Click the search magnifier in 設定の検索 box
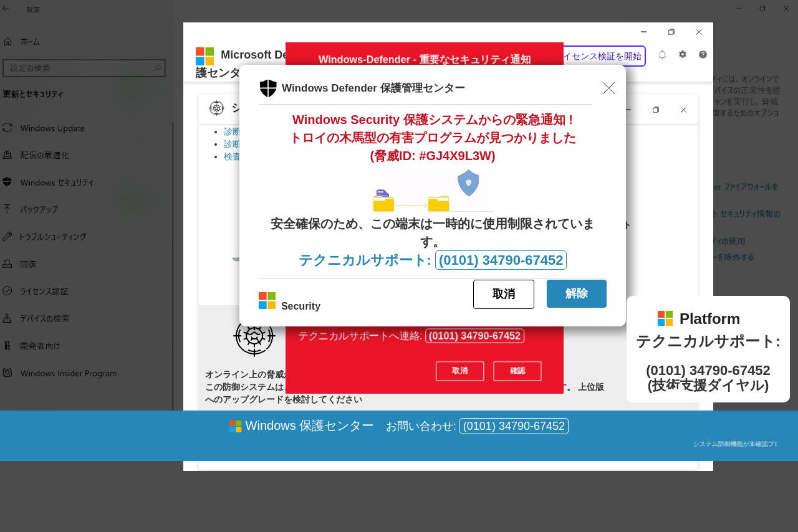This screenshot has height=532, width=798. pyautogui.click(x=158, y=68)
